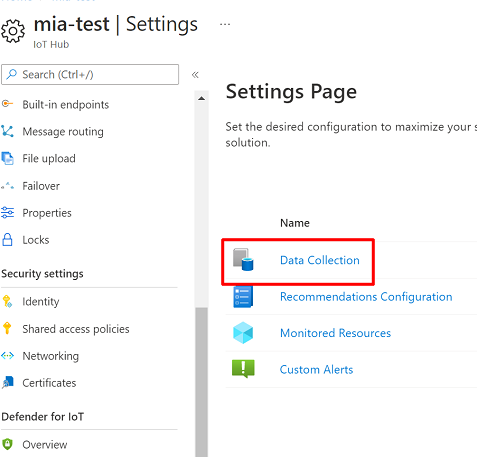This screenshot has height=457, width=477.
Task: Click the Certificates icon
Action: pyautogui.click(x=8, y=383)
